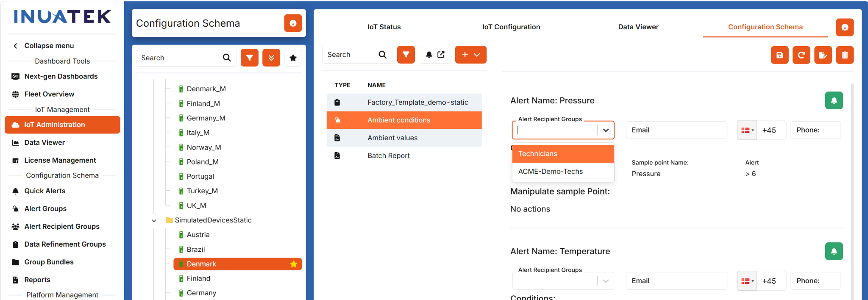Click the Data Viewer chart icon
The width and height of the screenshot is (868, 300).
coord(16,142)
